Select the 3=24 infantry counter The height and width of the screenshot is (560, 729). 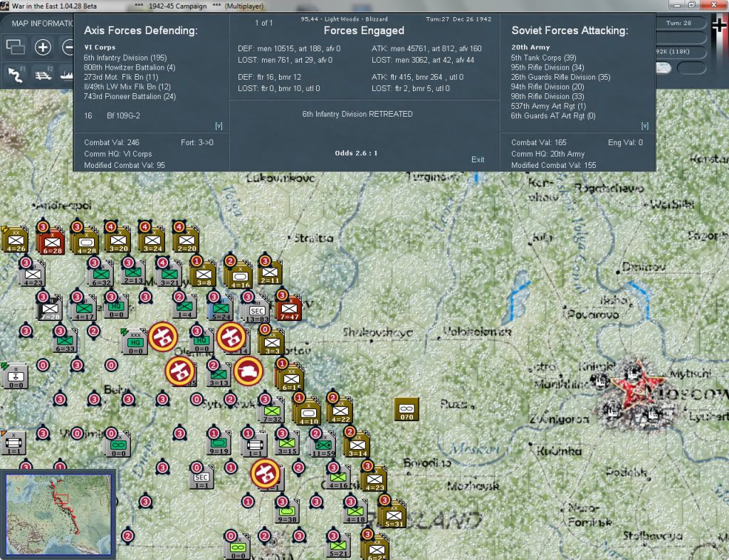click(152, 241)
